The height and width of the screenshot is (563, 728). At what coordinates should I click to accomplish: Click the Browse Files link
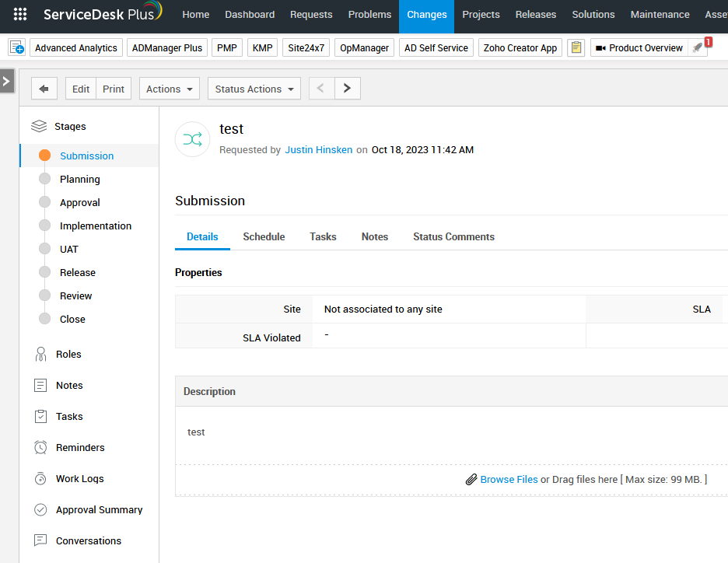pos(509,480)
